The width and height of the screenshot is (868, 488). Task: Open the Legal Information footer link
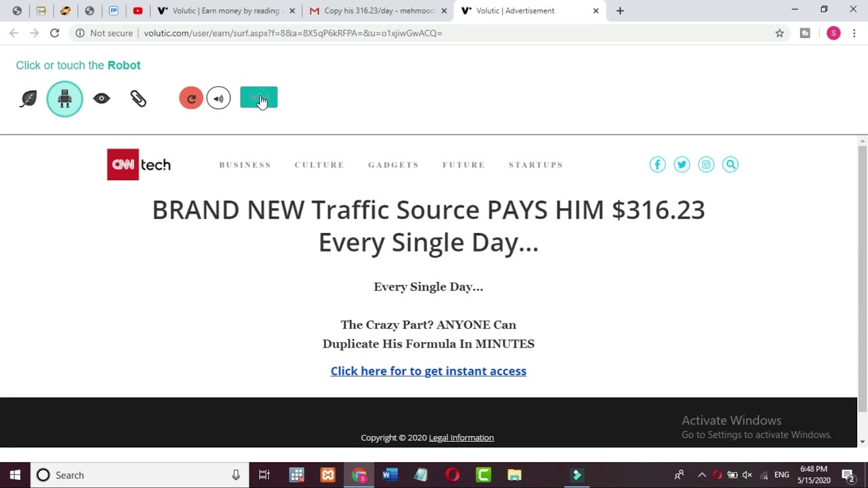point(461,438)
